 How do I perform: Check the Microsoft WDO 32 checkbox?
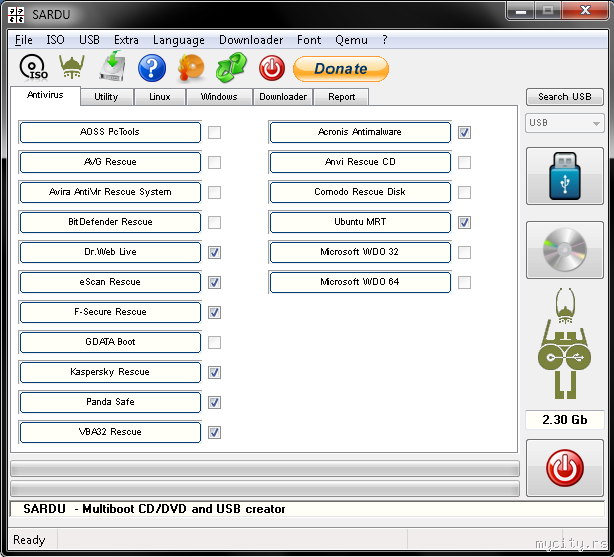(x=464, y=252)
